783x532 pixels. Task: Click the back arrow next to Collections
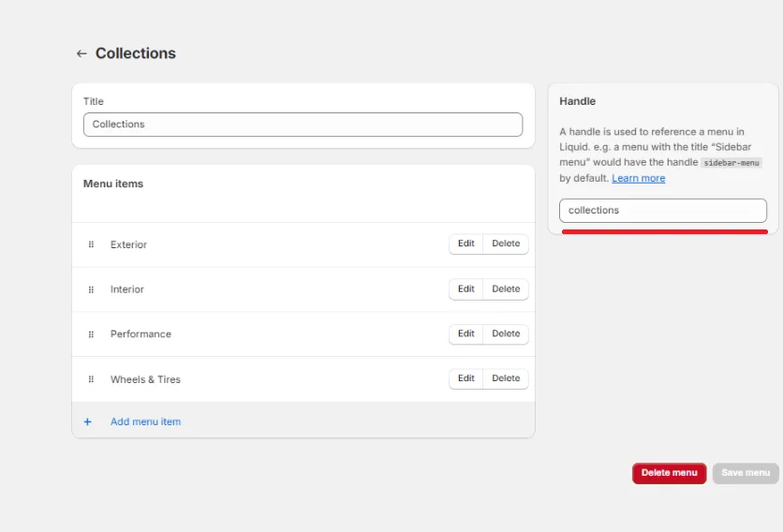point(81,54)
